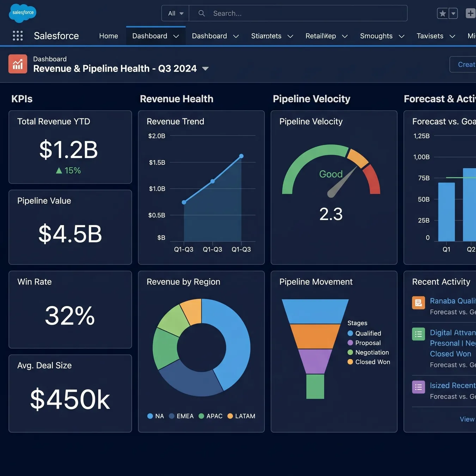The image size is (476, 476).
Task: Click the $4.5B Pipeline Value figure
Action: click(x=70, y=234)
